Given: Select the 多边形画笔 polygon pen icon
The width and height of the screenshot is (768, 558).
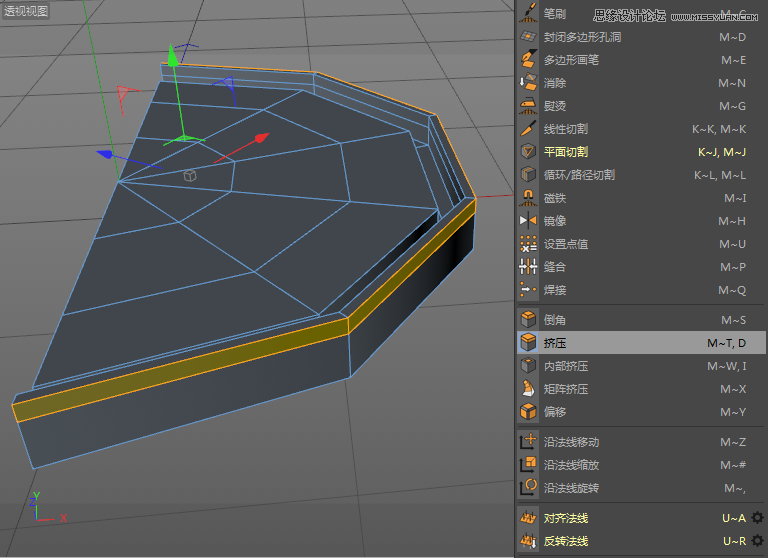Looking at the screenshot, I should tap(528, 60).
